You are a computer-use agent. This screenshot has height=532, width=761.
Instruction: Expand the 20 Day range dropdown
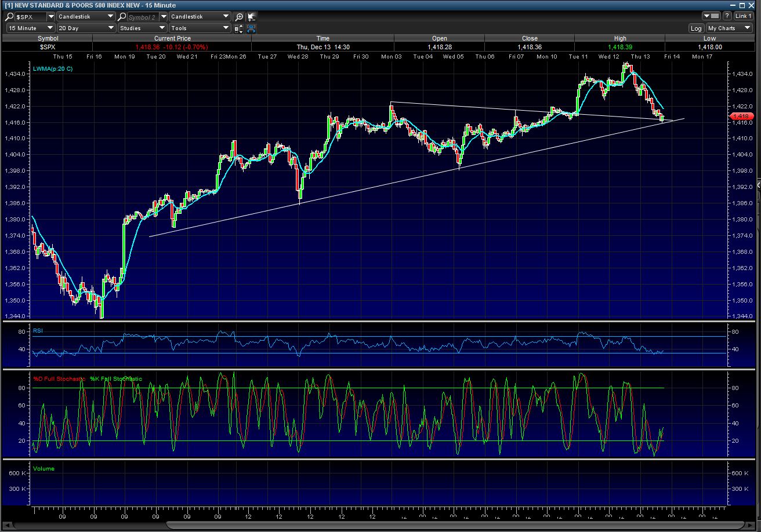[87, 28]
